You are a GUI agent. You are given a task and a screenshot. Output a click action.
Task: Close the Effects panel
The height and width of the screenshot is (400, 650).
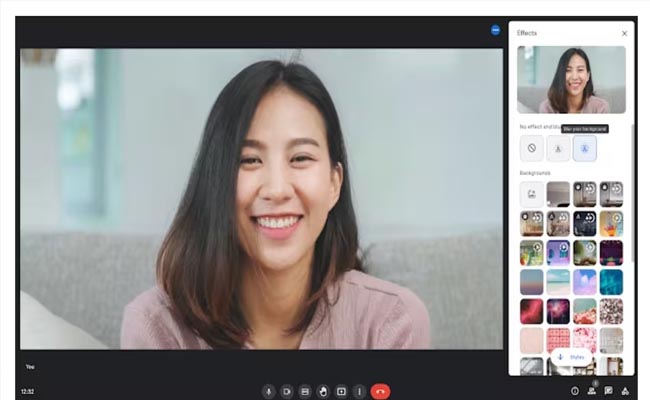[624, 34]
